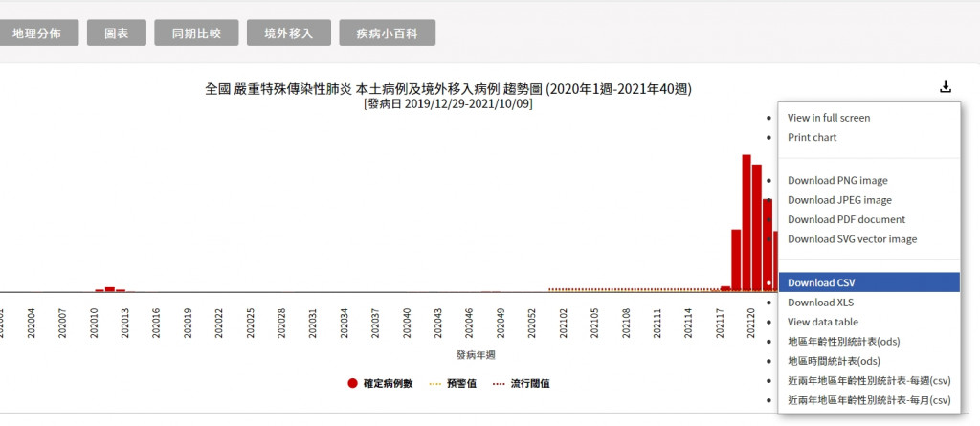Click the x-axis label 202040
Screen dimensions: 980x426
407,323
